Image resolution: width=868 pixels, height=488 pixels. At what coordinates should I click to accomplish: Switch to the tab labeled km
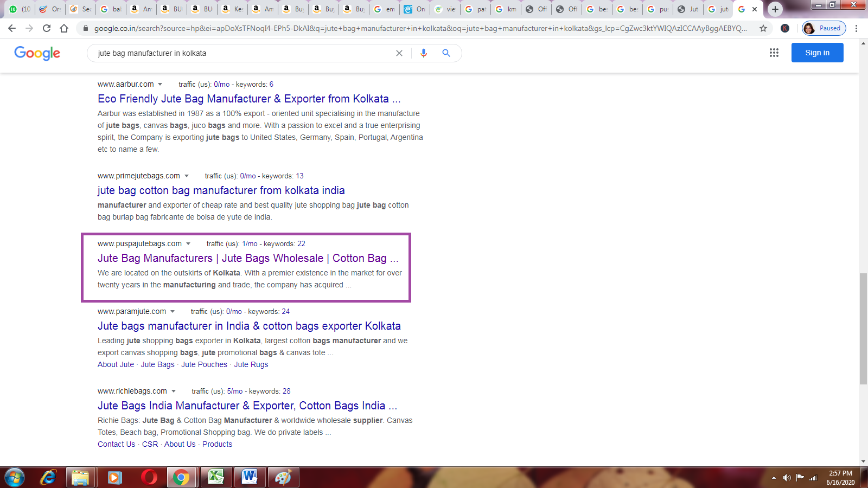(506, 9)
